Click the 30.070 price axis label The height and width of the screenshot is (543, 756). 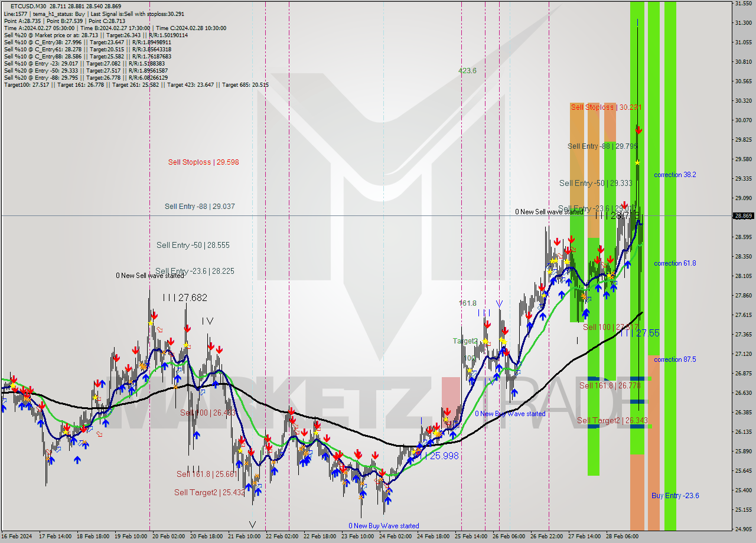click(x=744, y=120)
